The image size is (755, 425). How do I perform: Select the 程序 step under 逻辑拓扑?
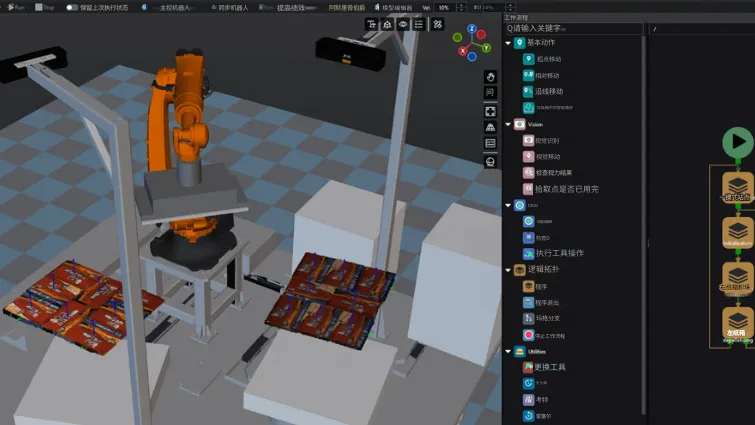[535, 286]
